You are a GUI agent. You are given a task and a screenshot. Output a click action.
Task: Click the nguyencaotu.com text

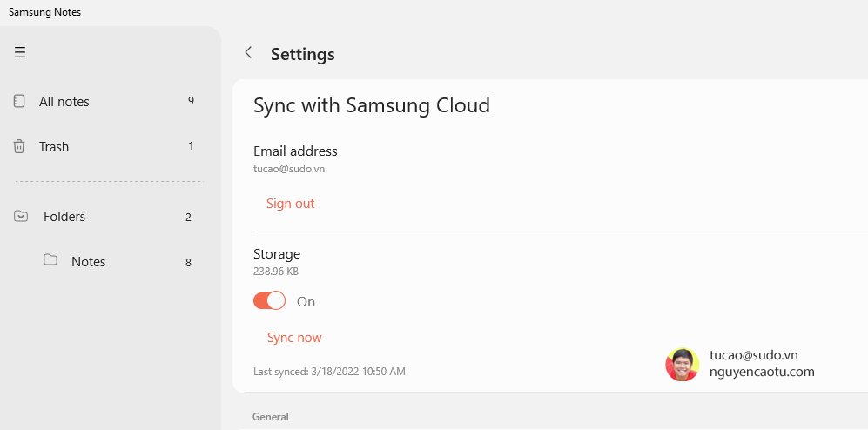tap(762, 372)
